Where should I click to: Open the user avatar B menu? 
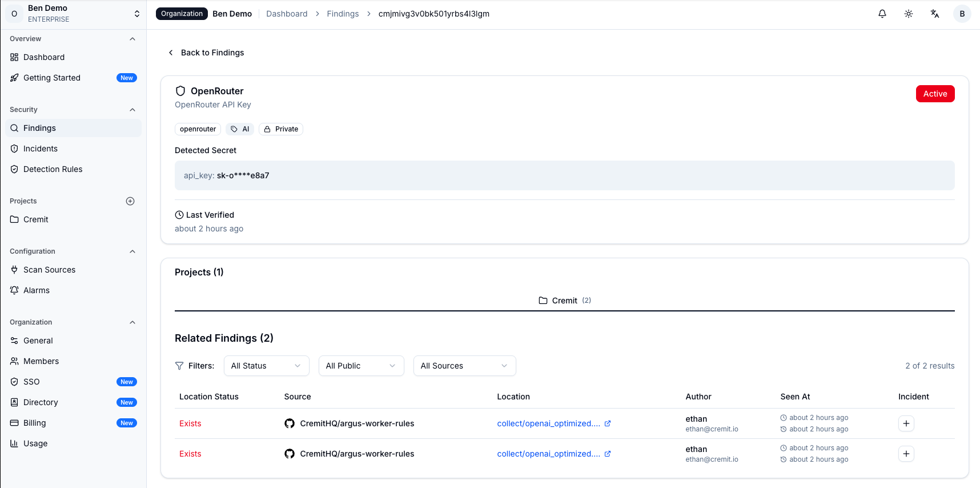[x=962, y=14]
